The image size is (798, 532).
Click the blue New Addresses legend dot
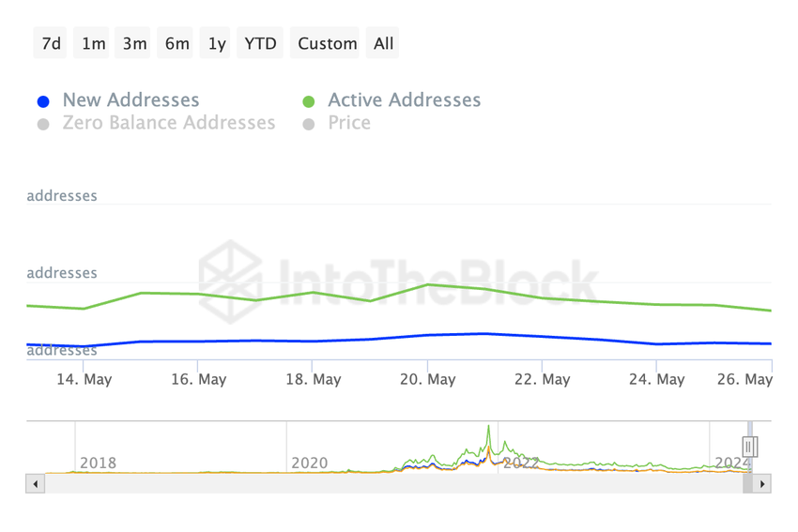(x=43, y=101)
